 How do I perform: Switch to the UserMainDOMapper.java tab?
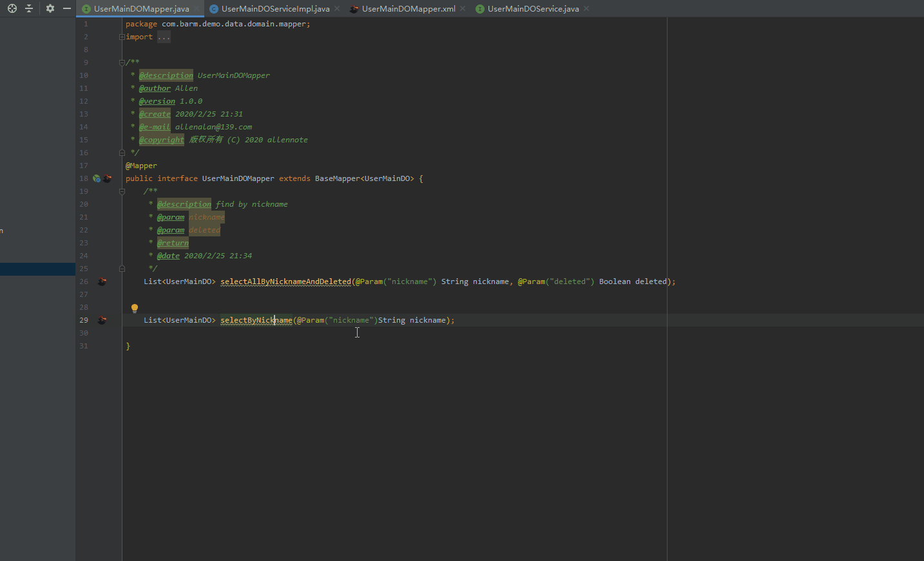coord(141,9)
